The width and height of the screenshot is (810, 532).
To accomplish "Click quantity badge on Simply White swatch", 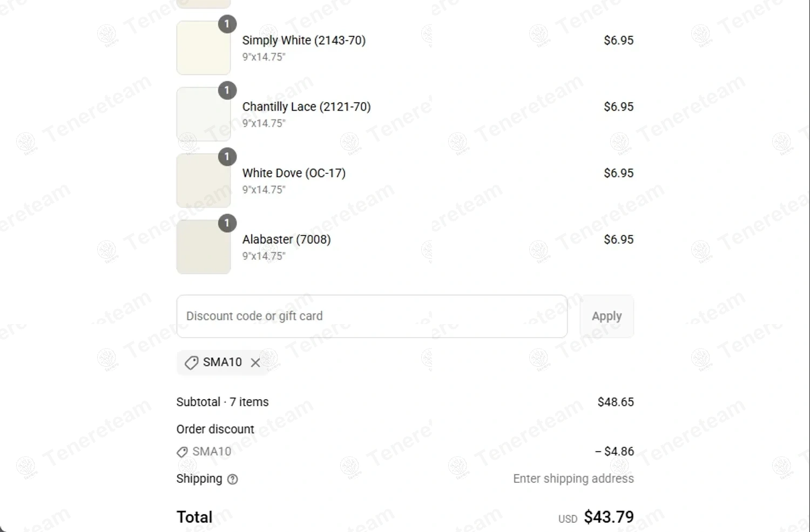I will pos(227,24).
